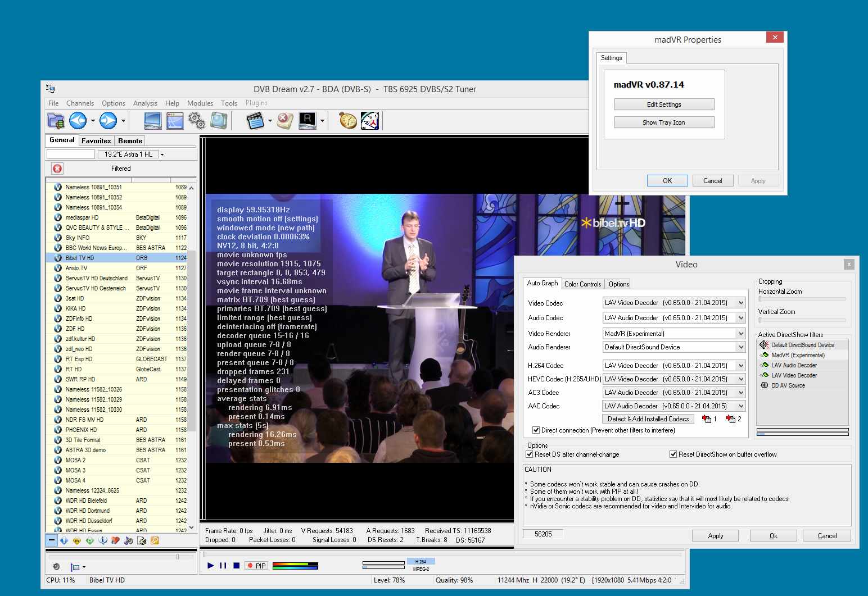Open the AC3 Codec dropdown
Viewport: 868px width, 596px height.
(674, 393)
